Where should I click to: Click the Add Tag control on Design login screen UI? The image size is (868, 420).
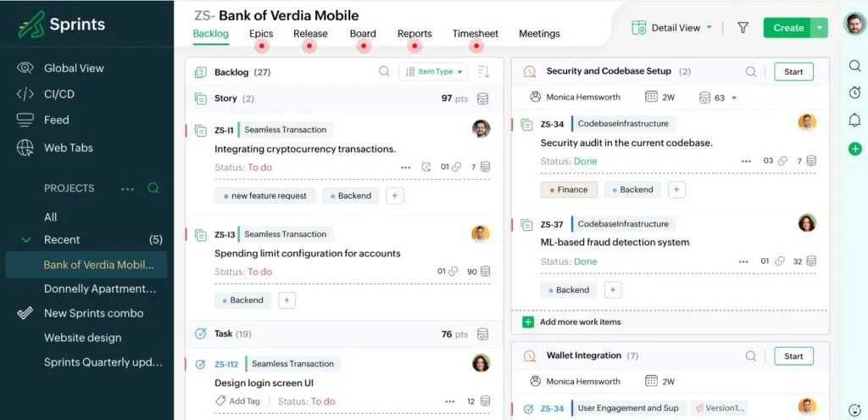pos(237,401)
